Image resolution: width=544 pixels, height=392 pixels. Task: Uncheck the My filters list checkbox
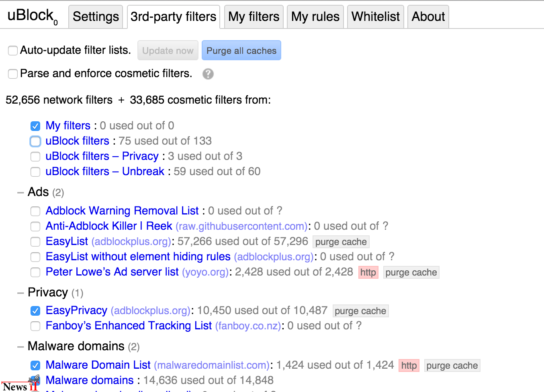point(35,126)
